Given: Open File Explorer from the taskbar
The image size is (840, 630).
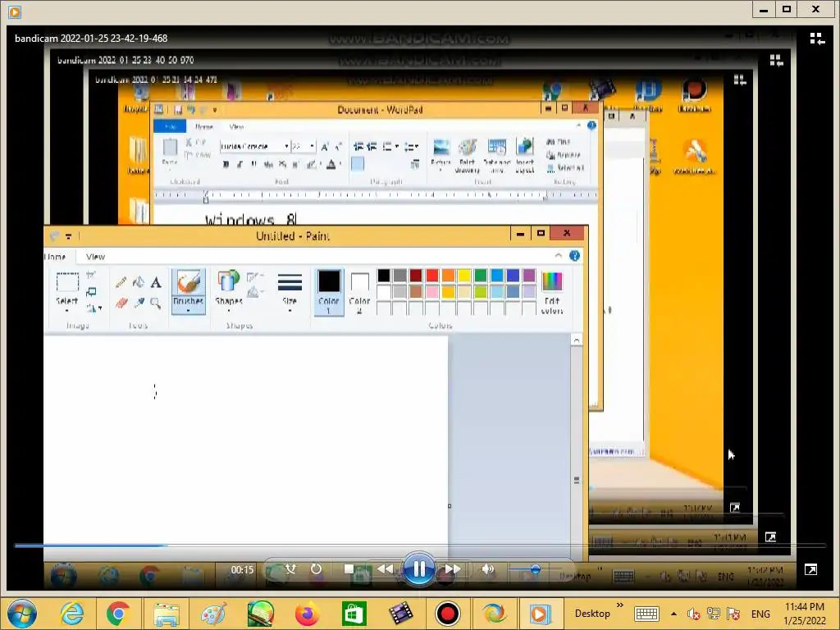Looking at the screenshot, I should click(167, 614).
